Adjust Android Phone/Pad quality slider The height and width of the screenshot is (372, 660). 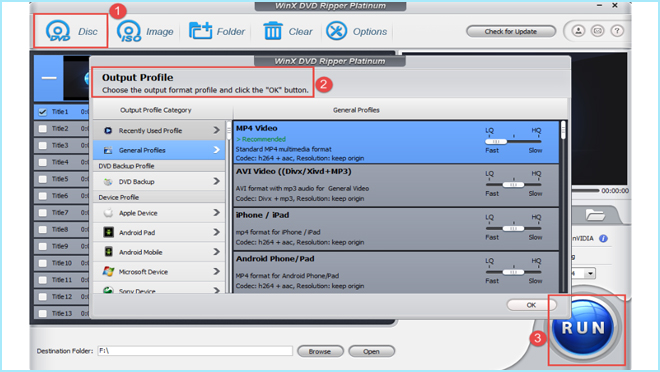coord(513,272)
